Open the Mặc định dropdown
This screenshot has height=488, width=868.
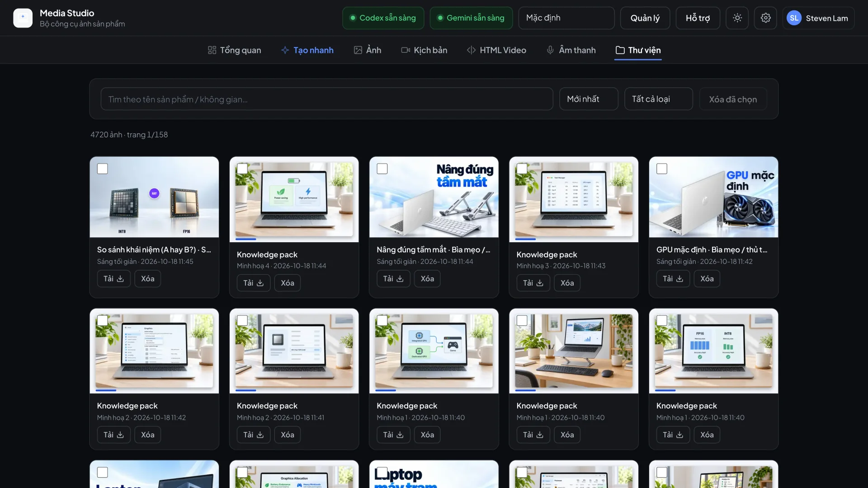[566, 18]
